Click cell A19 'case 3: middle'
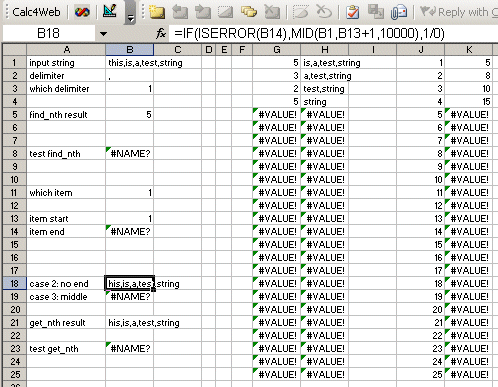This screenshot has width=498, height=387. tap(66, 297)
